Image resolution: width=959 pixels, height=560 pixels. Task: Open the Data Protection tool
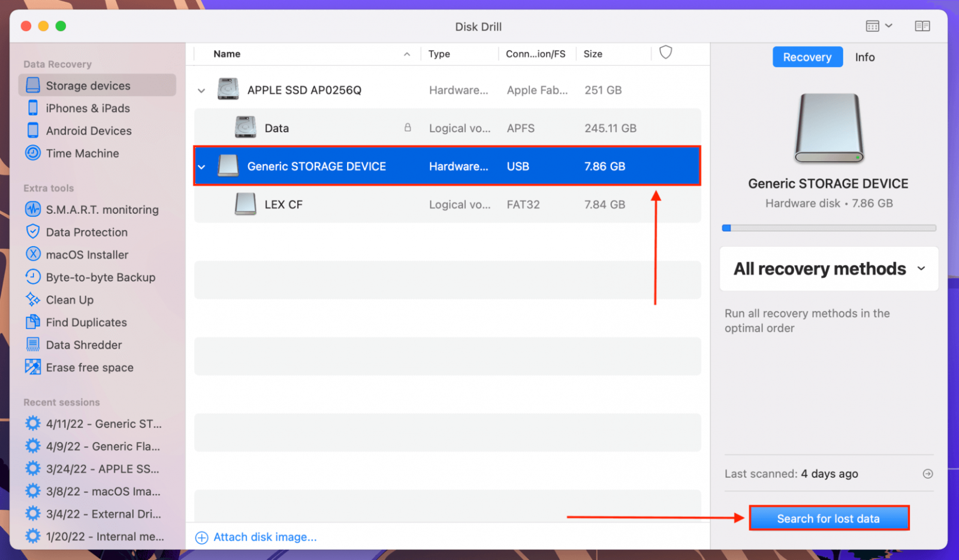pyautogui.click(x=87, y=232)
